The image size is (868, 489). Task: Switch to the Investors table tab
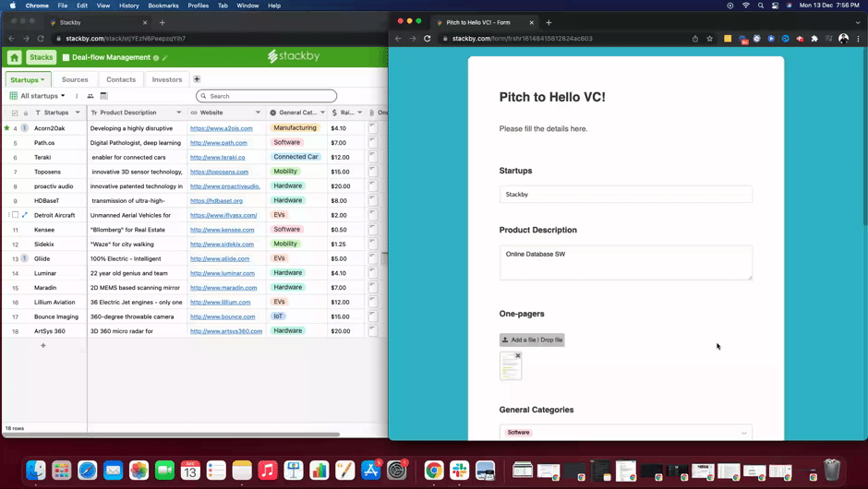click(x=166, y=79)
